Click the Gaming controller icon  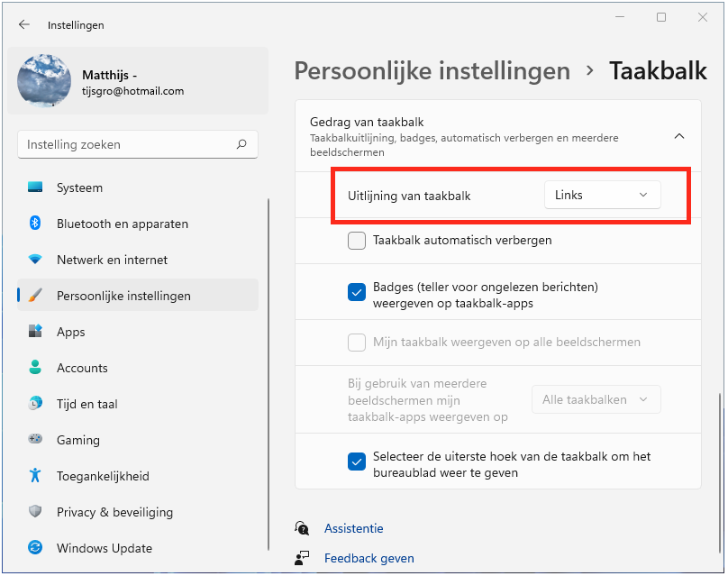tap(35, 440)
